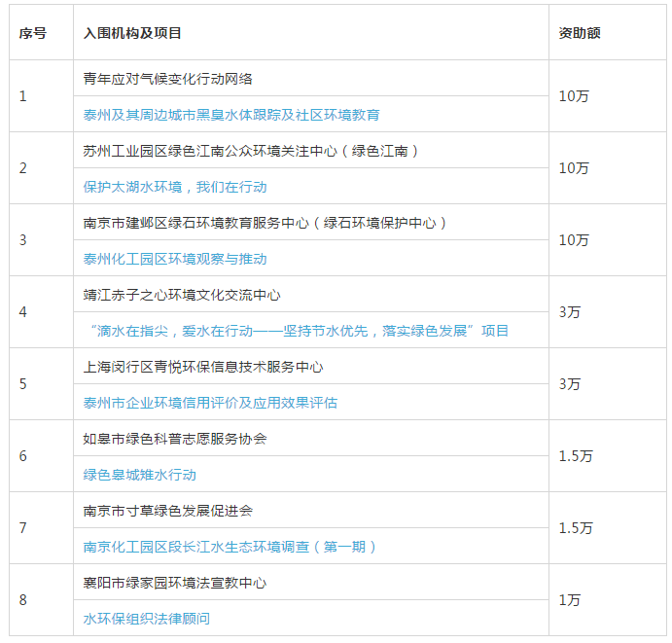672x643 pixels.
Task: Open the 滴水在指尖,爱水在行动 project link
Action: coord(299,331)
